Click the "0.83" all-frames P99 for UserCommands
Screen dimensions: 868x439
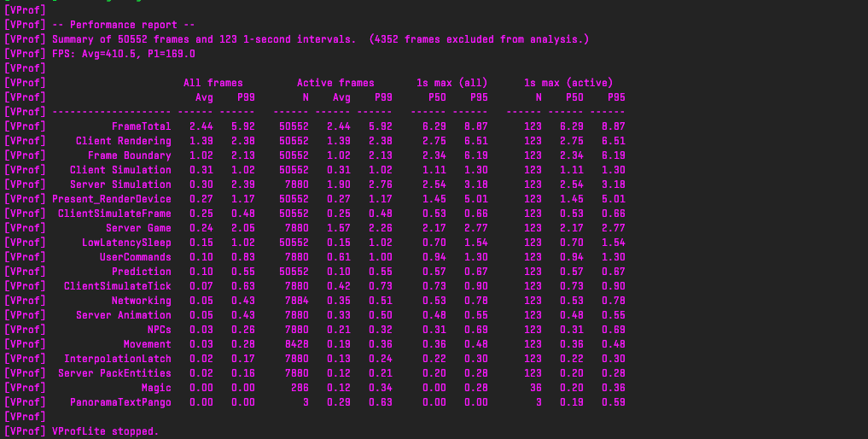[243, 256]
